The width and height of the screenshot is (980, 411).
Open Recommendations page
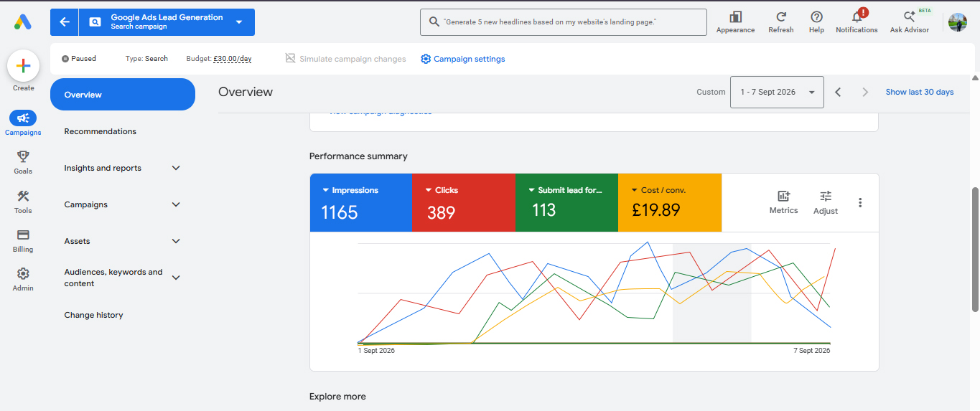pos(101,131)
